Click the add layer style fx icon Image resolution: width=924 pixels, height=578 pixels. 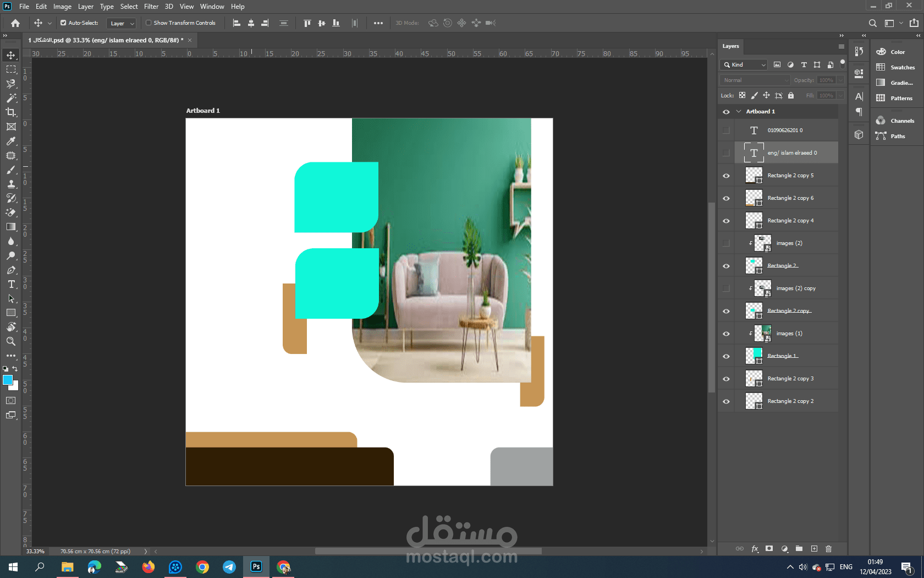(x=755, y=549)
